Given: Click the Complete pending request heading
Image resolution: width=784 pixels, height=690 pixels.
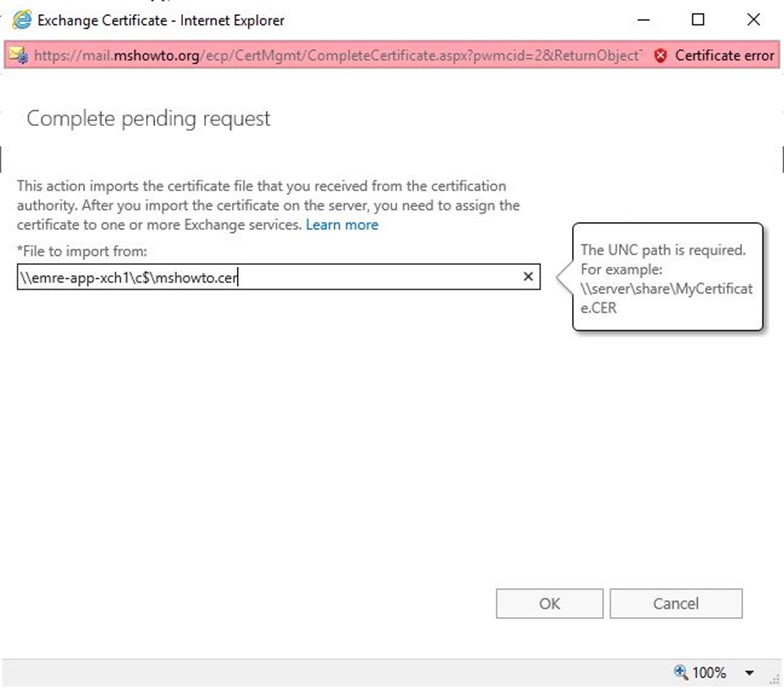Looking at the screenshot, I should point(148,119).
